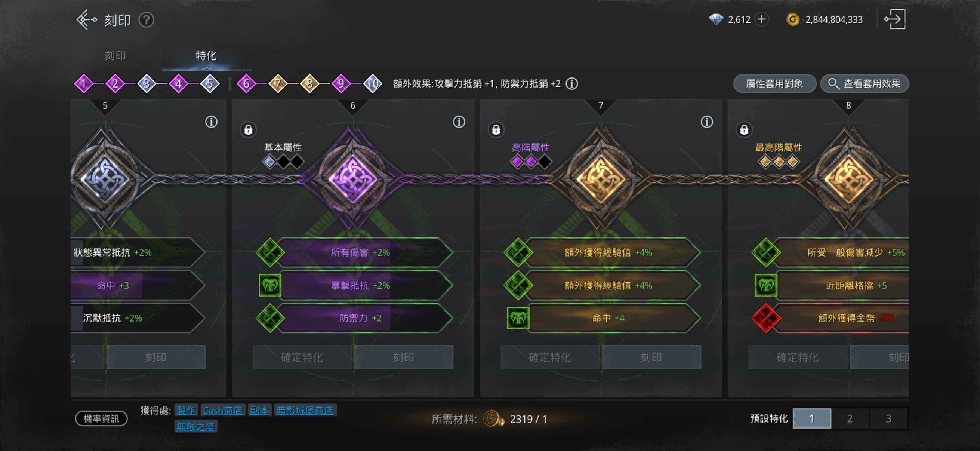Click the back arrow icon beside 刻印
Screen dimensions: 980x451
click(86, 19)
